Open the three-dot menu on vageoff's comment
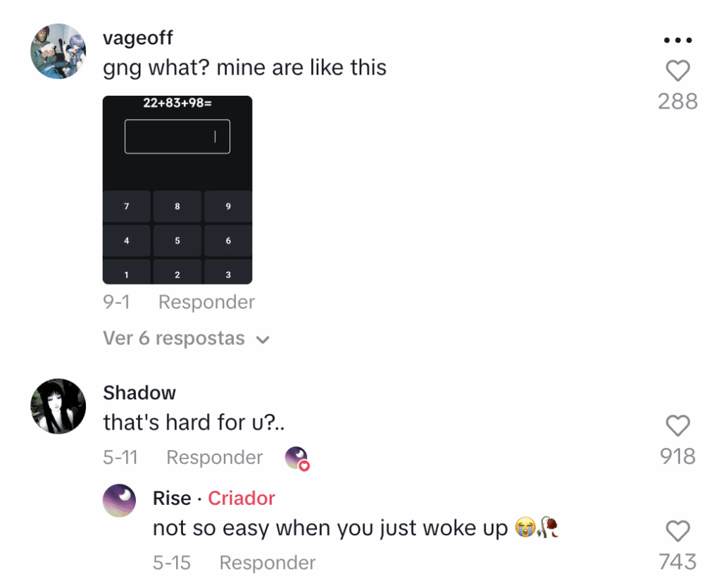 click(678, 40)
